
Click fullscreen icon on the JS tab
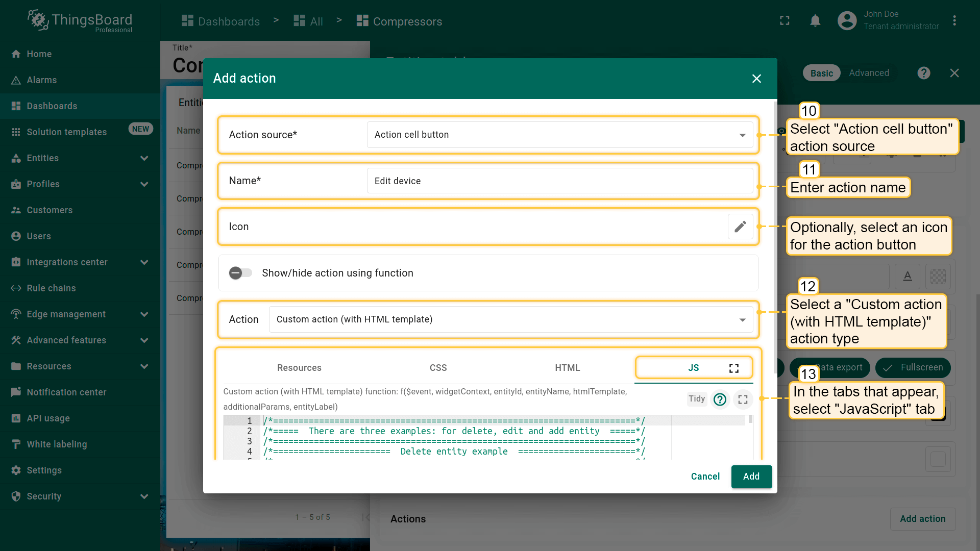733,368
